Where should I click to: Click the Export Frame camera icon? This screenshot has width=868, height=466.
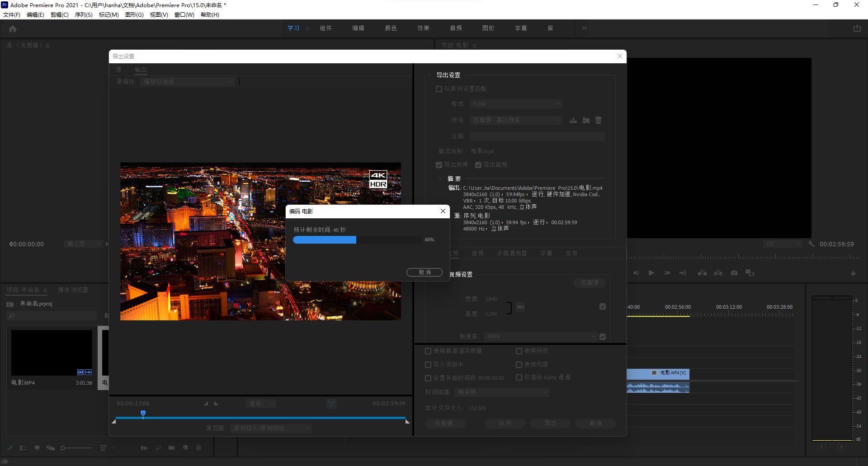(734, 273)
